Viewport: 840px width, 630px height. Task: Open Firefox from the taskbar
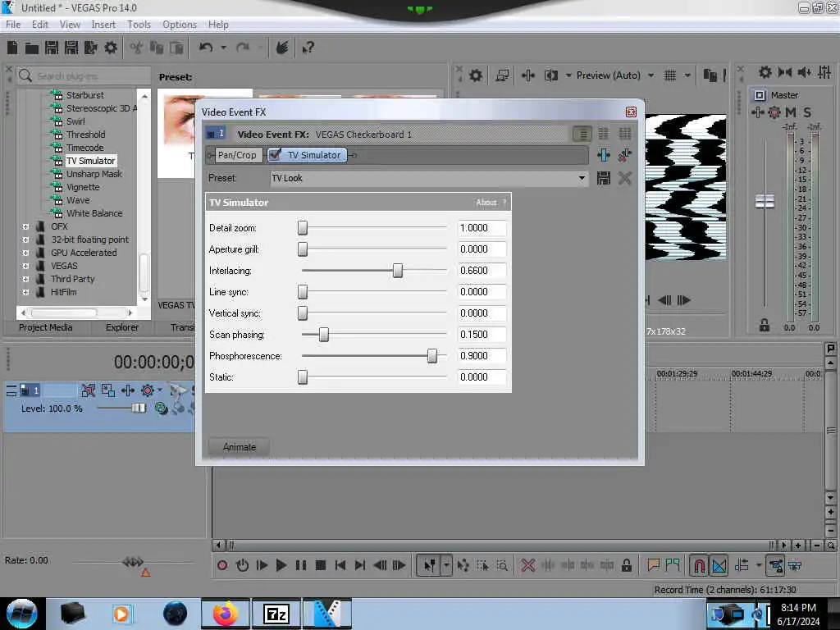(225, 614)
